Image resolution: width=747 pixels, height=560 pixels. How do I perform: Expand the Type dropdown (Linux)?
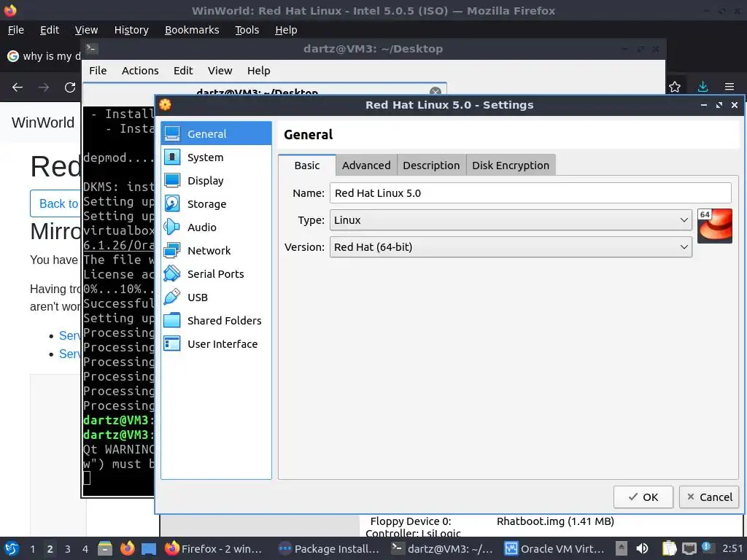click(511, 220)
